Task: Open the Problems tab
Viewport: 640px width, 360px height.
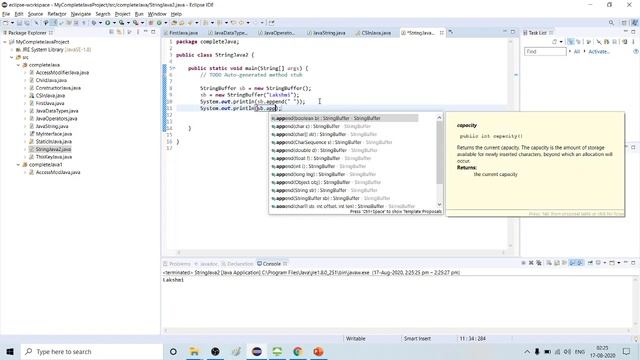Action: pyautogui.click(x=177, y=264)
